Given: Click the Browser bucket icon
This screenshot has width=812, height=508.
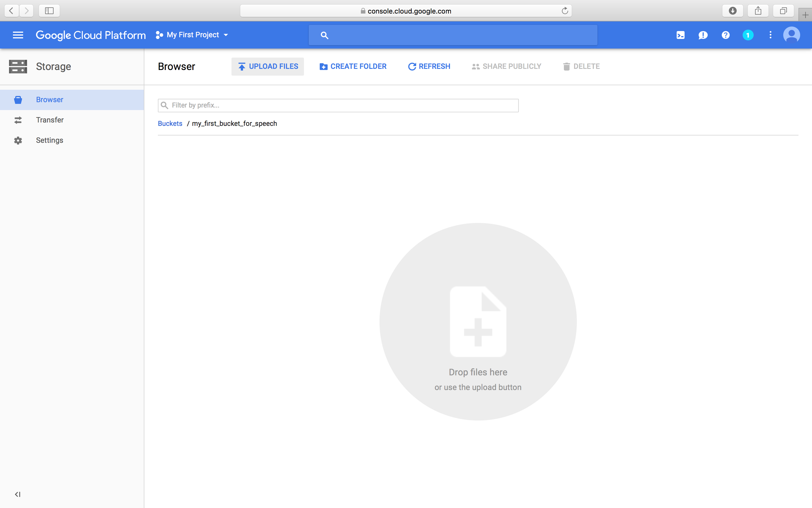Looking at the screenshot, I should pyautogui.click(x=18, y=100).
